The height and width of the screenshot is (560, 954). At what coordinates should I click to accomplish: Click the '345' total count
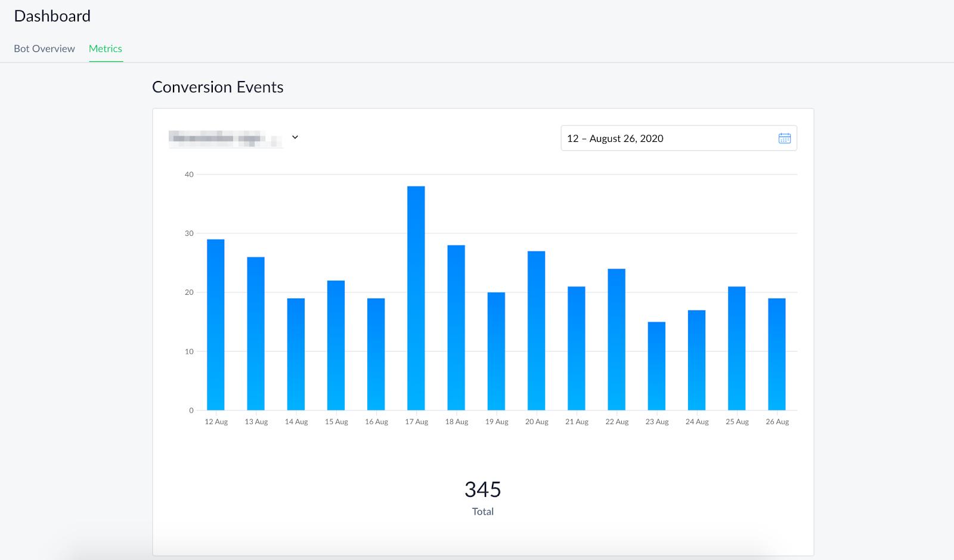tap(483, 490)
